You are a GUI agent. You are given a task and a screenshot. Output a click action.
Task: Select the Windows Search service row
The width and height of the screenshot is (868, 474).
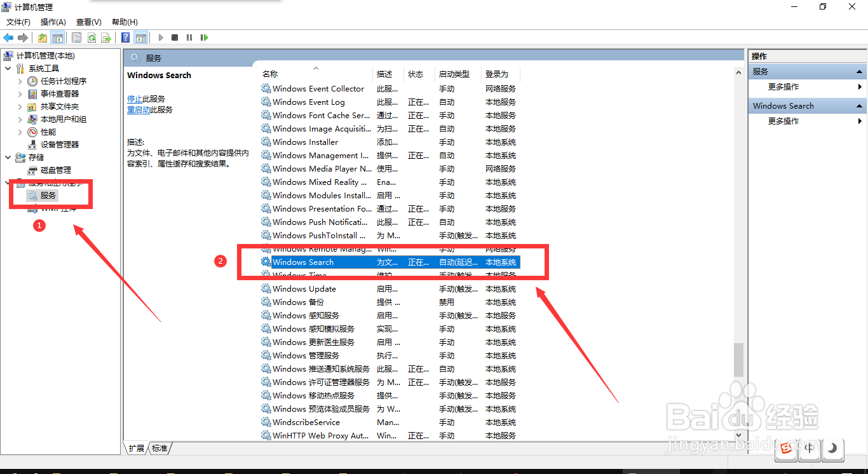pyautogui.click(x=390, y=262)
